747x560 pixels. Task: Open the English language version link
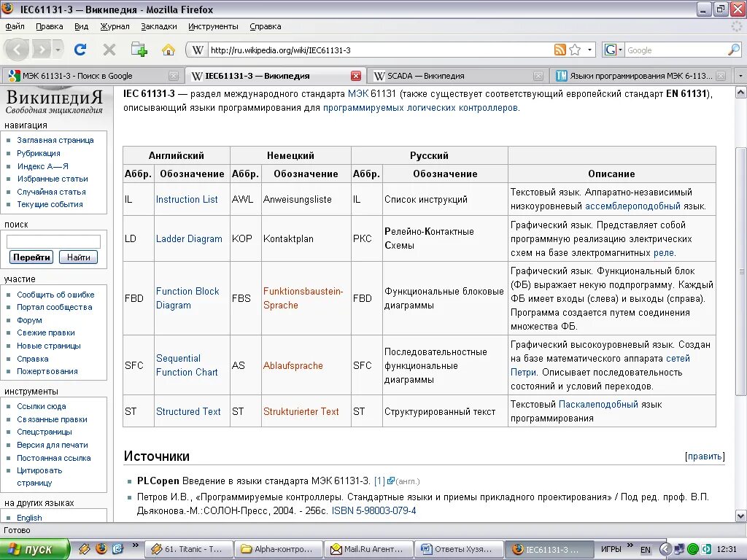(x=29, y=518)
